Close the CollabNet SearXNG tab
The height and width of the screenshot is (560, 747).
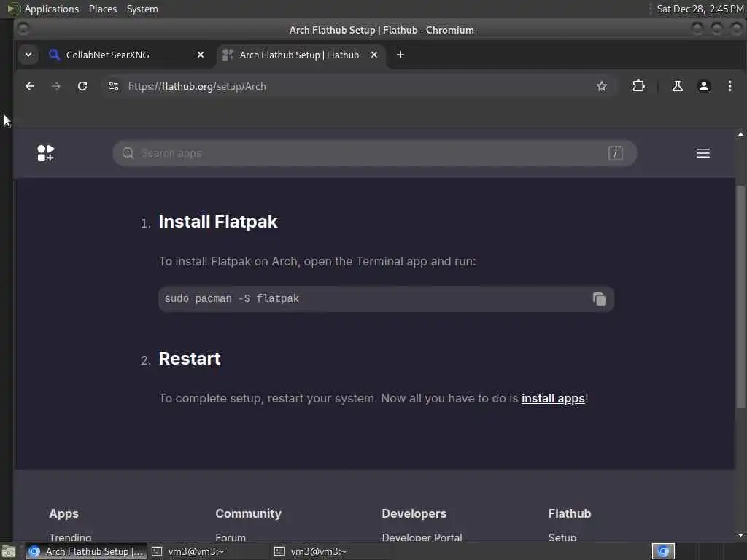(x=201, y=55)
